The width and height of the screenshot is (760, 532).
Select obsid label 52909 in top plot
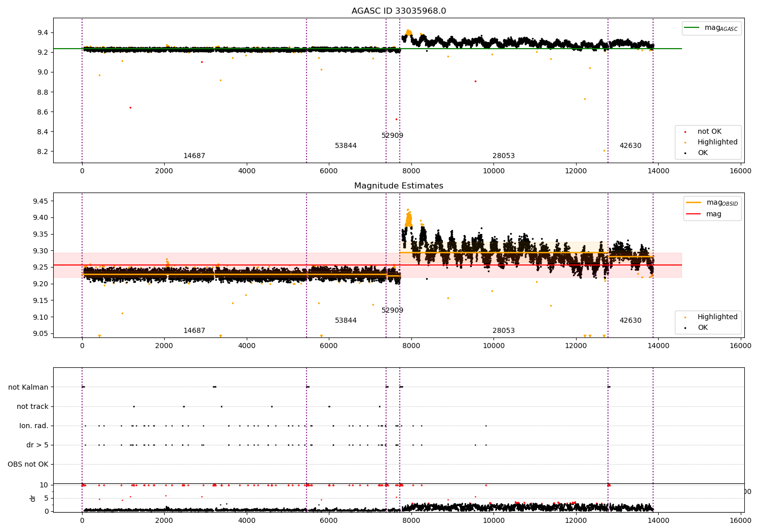(x=392, y=136)
